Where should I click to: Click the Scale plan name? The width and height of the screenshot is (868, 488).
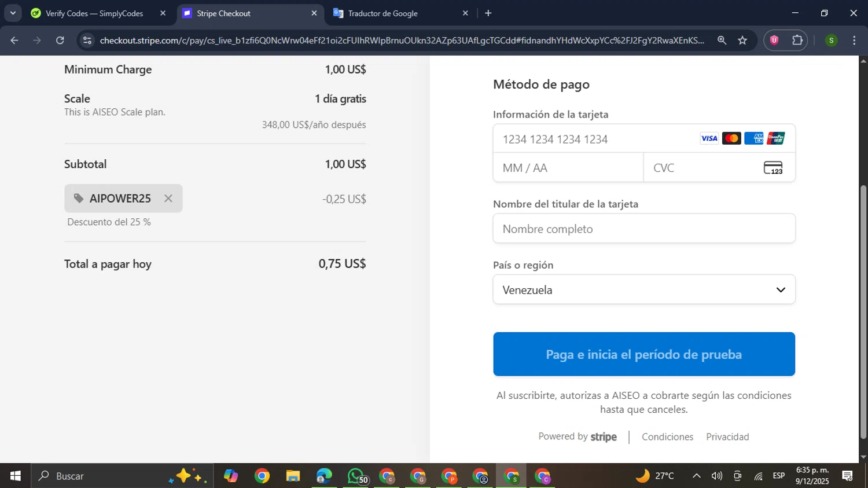point(77,98)
